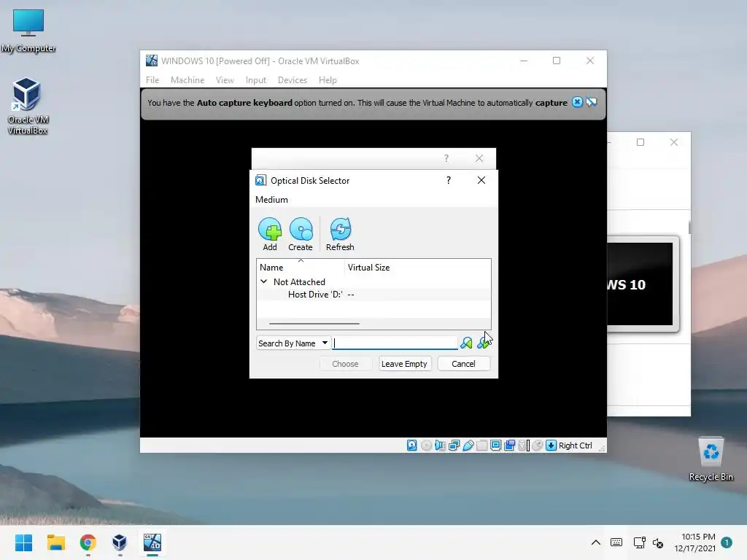Open the Input menu

point(256,80)
